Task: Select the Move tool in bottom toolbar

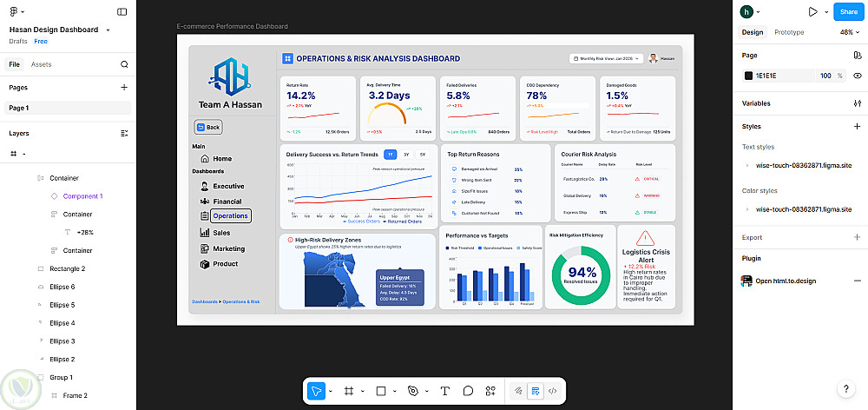Action: [316, 391]
